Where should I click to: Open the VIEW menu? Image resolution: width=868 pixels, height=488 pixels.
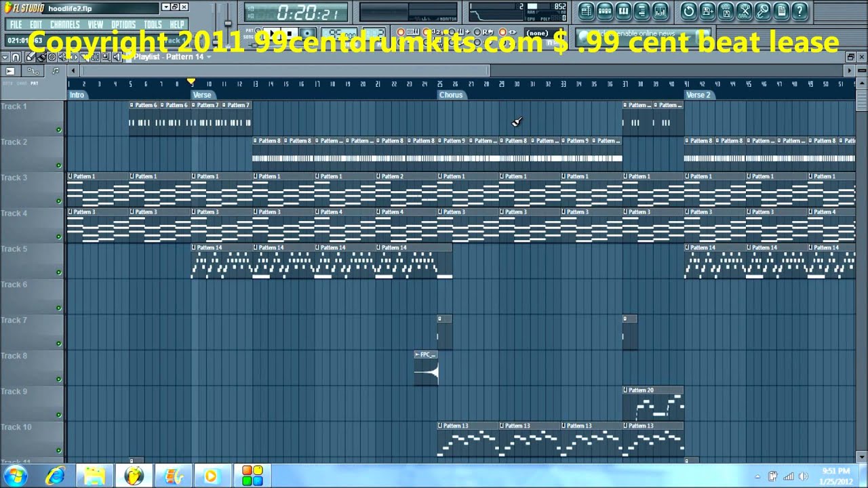(x=96, y=24)
